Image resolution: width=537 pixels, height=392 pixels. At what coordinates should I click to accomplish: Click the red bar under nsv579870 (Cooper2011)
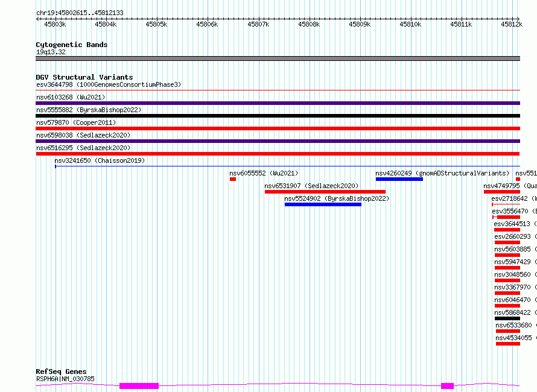(278, 128)
